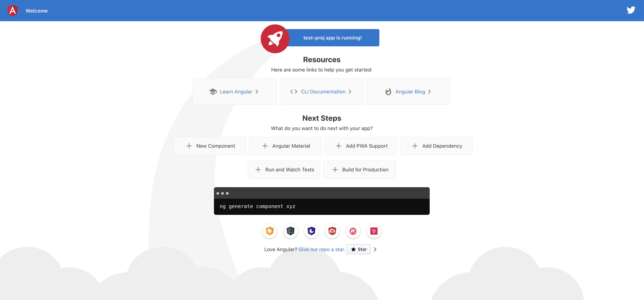The height and width of the screenshot is (300, 644).
Task: Open the purple Augury shield icon
Action: (312, 231)
